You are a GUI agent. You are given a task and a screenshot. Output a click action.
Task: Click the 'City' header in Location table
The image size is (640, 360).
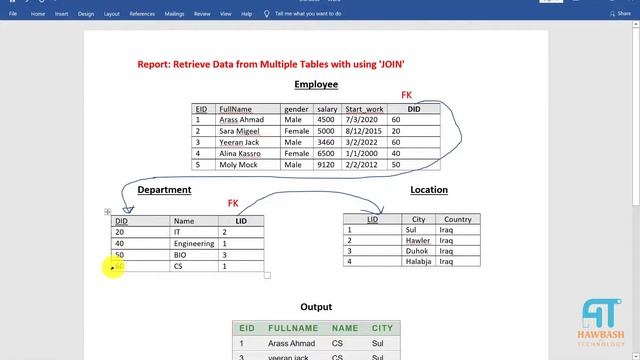[x=418, y=219]
